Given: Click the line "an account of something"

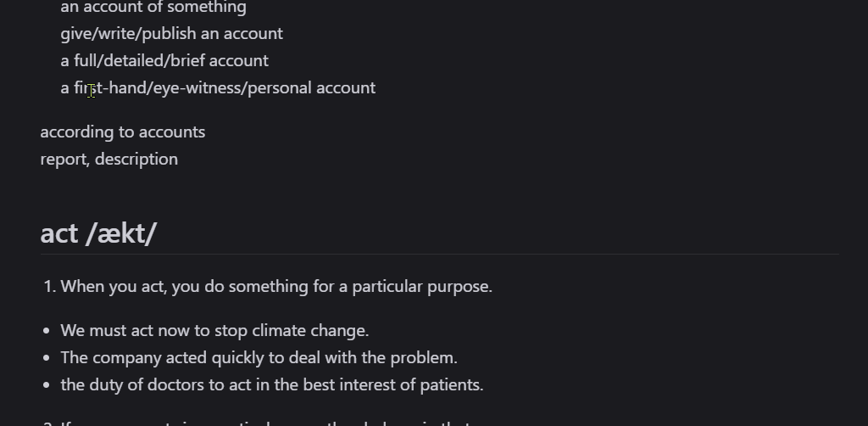Looking at the screenshot, I should [153, 7].
